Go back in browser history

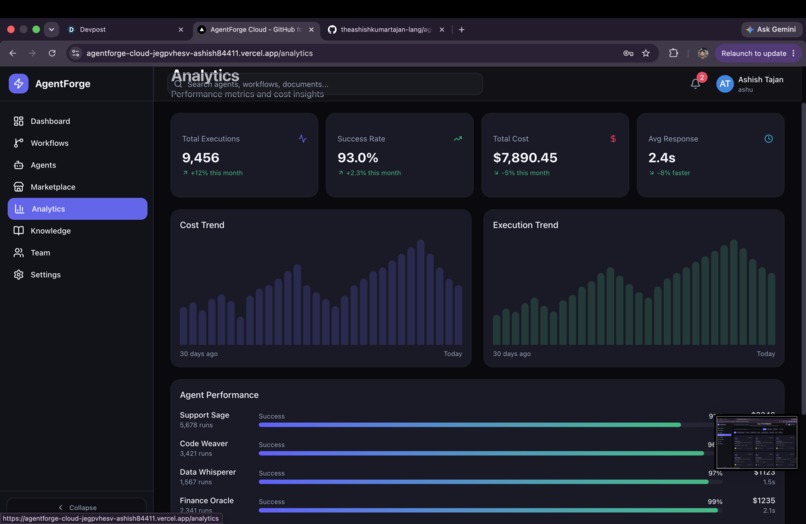[13, 53]
